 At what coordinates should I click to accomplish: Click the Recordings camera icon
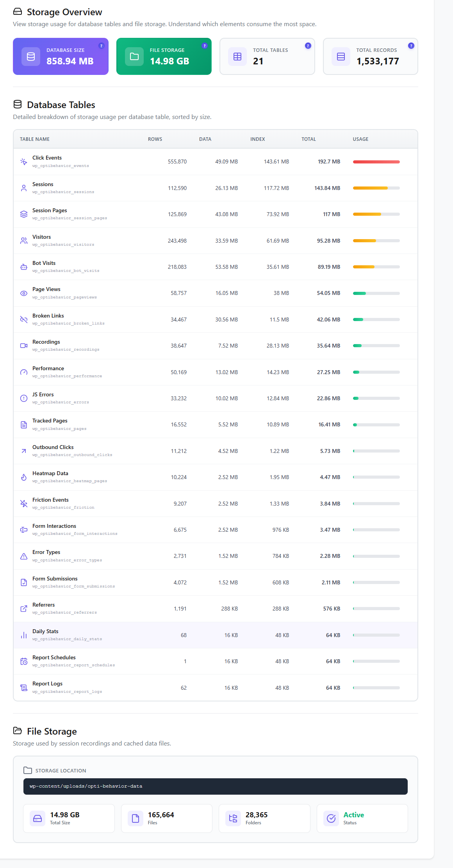tap(24, 346)
